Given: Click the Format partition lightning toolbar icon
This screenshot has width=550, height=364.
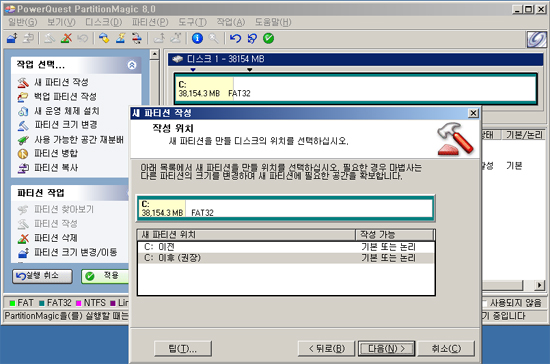Looking at the screenshot, I should click(x=121, y=38).
